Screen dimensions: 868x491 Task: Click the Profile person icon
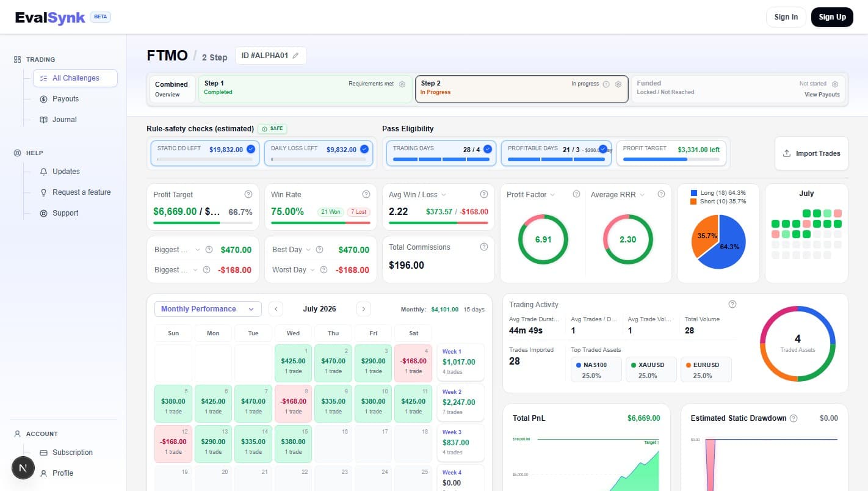pos(43,473)
